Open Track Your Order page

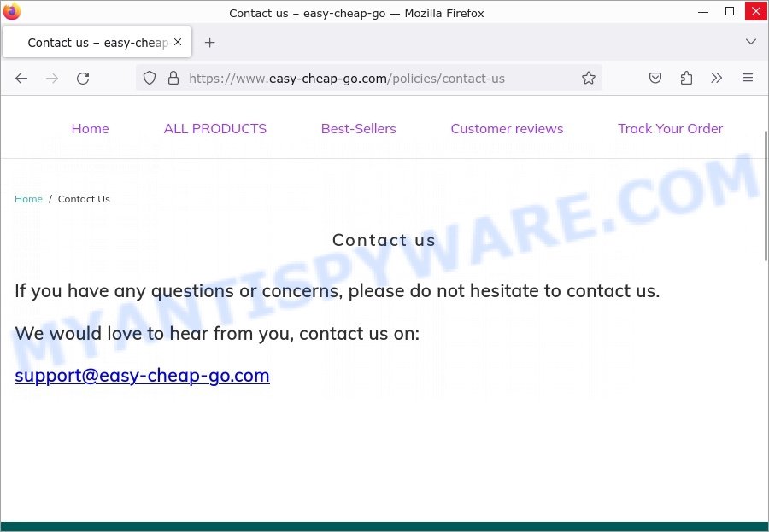[671, 128]
